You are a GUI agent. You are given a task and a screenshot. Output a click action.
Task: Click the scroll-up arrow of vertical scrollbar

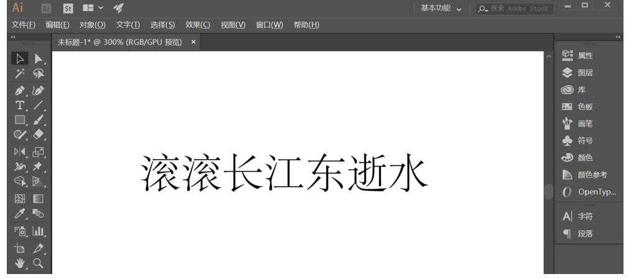pyautogui.click(x=549, y=57)
